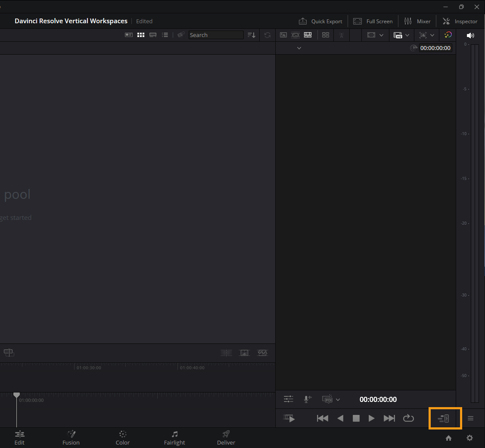Click the audio waveform track icon

(262, 352)
